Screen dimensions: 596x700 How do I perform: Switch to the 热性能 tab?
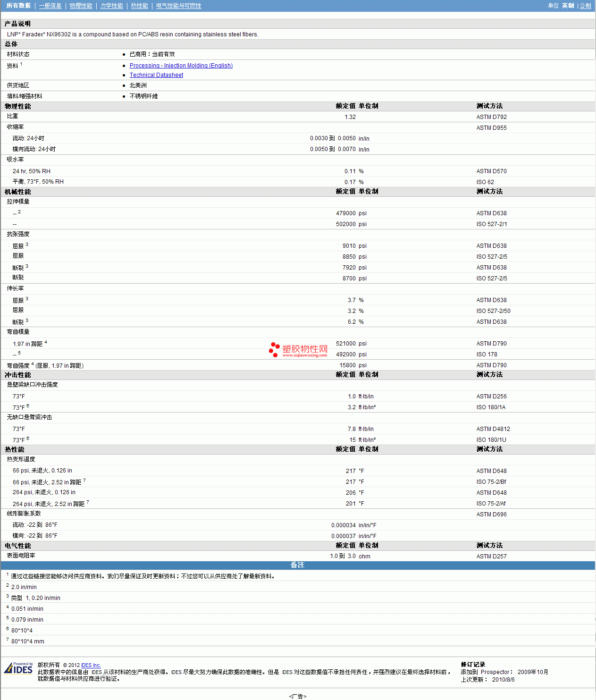[139, 6]
